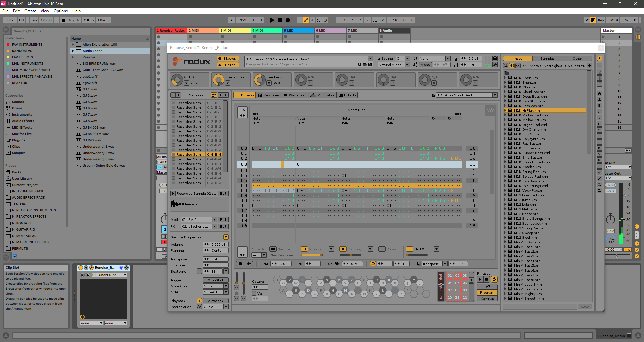
Task: Open the Interpolation Cubic dropdown
Action: (216, 307)
